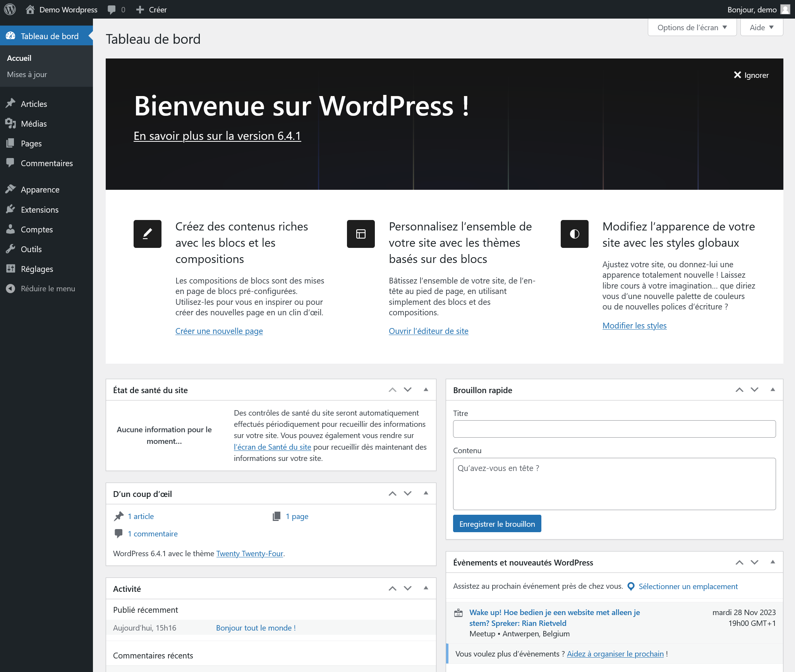The height and width of the screenshot is (672, 795).
Task: Follow Aidez à organiser le prochain link
Action: (615, 654)
